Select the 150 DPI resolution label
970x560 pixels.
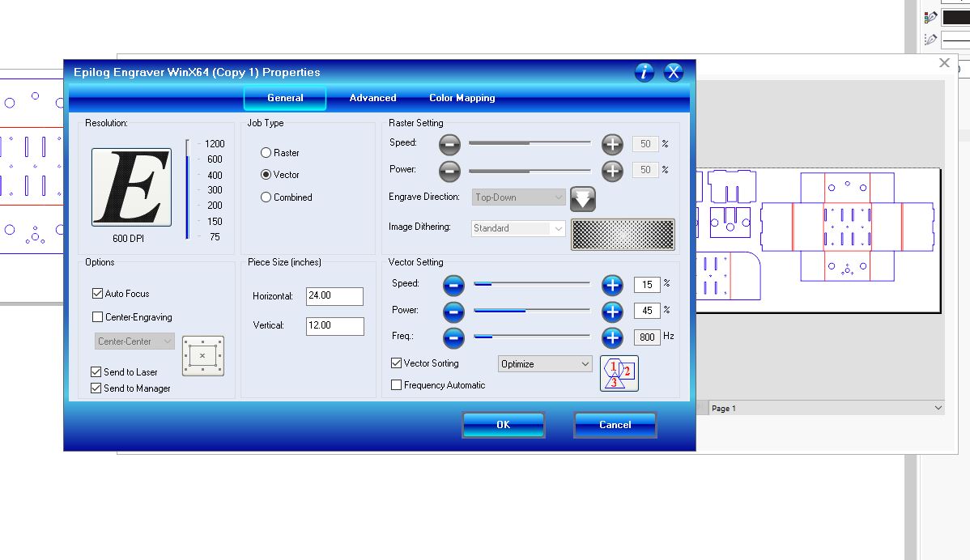[215, 221]
